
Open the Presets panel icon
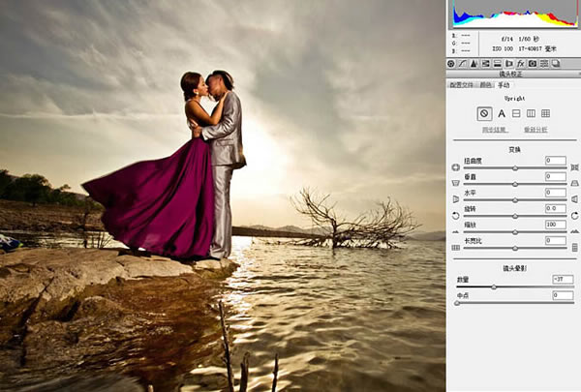coord(544,64)
